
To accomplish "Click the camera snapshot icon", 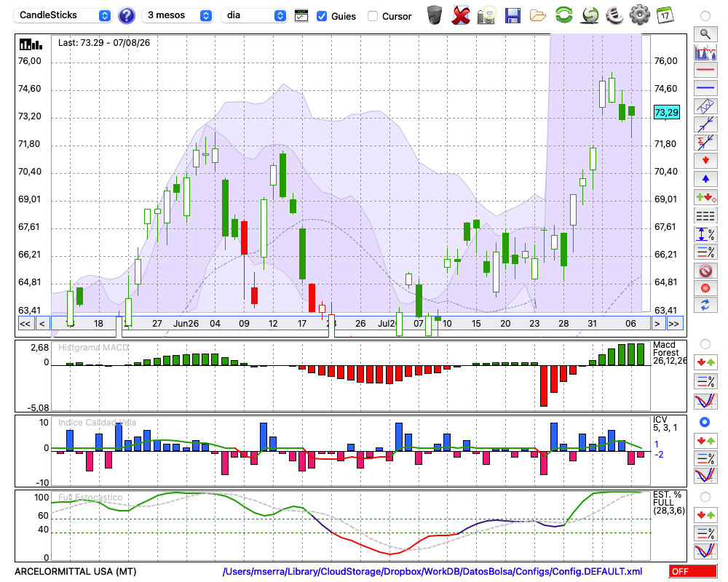I will 487,15.
